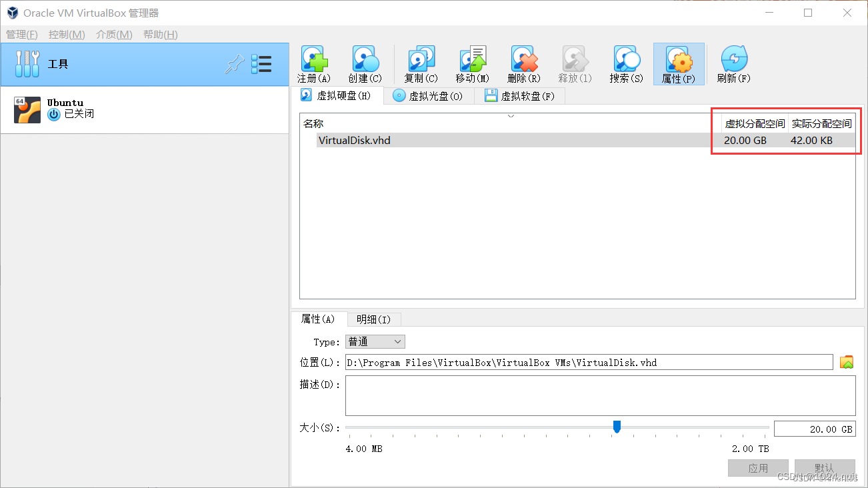The image size is (868, 488).
Task: Click the 20.00 GB virtual size cell
Action: tap(745, 140)
